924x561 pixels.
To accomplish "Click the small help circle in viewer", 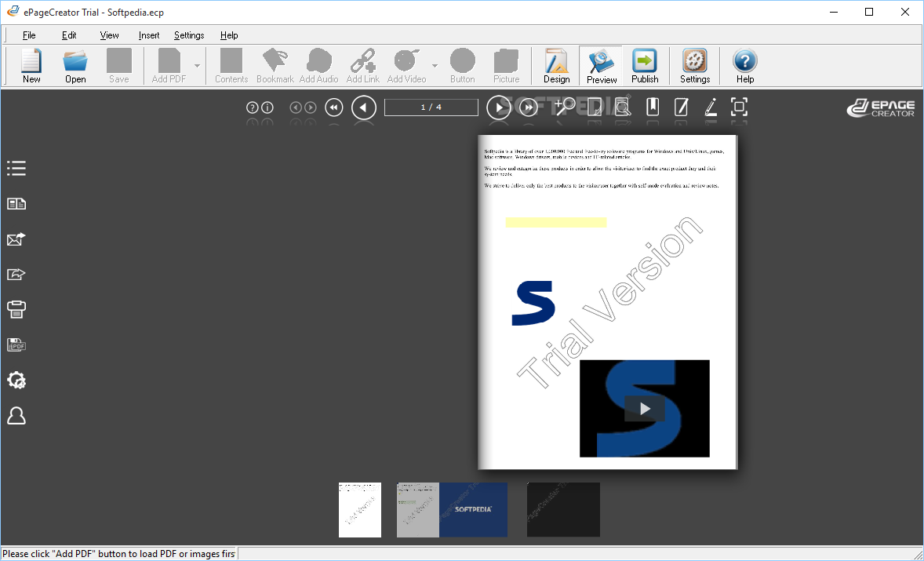I will click(x=253, y=107).
